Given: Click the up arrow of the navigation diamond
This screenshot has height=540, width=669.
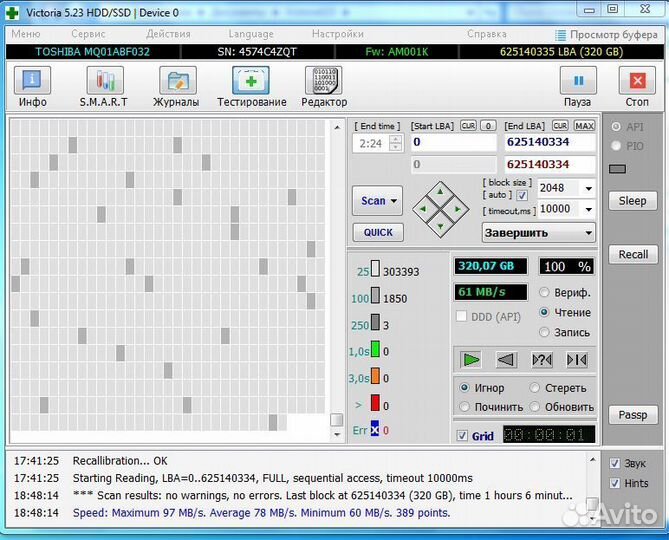Looking at the screenshot, I should point(440,192).
